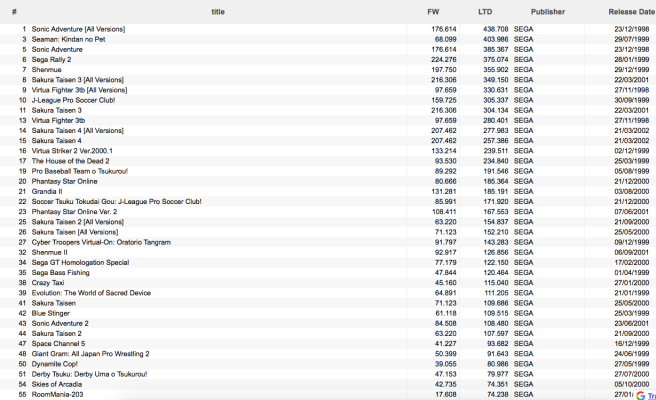Select the title Sonic Adventure [All Versions]
656x400 pixels.
tap(78, 29)
